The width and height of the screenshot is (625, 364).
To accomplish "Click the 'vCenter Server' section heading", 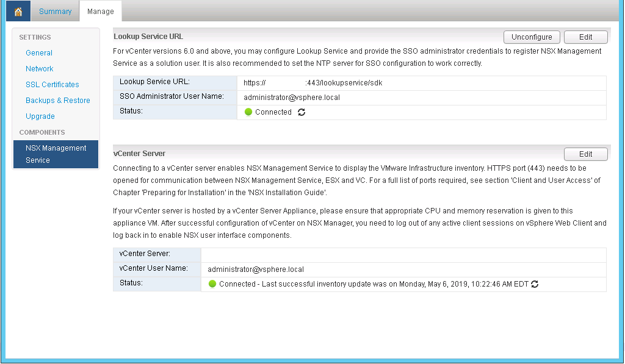I will click(x=139, y=154).
